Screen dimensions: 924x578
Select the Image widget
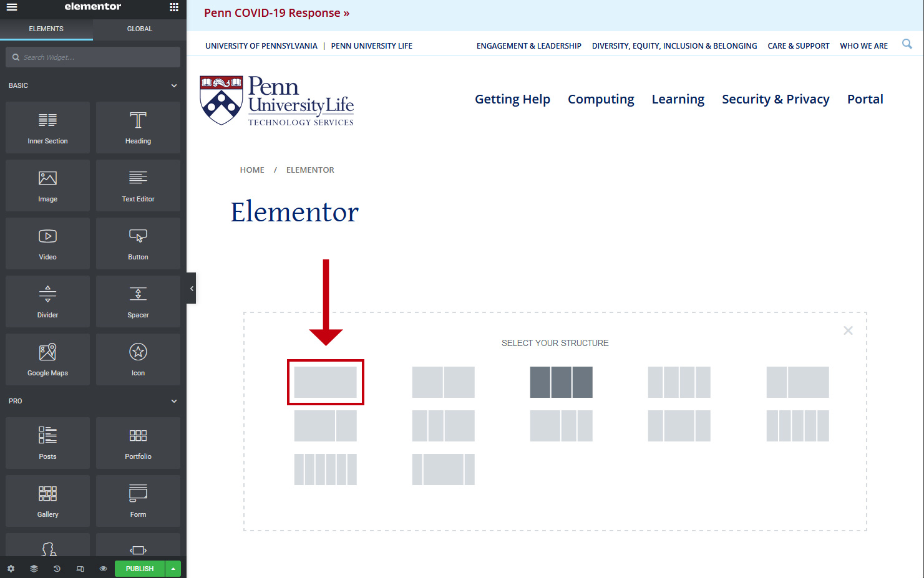[x=47, y=186]
